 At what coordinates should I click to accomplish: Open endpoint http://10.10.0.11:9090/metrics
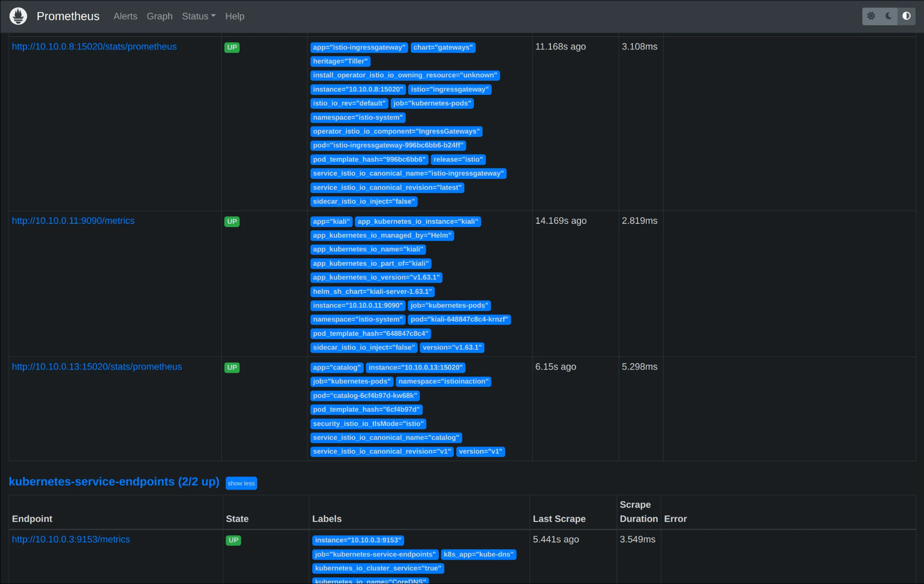point(73,221)
